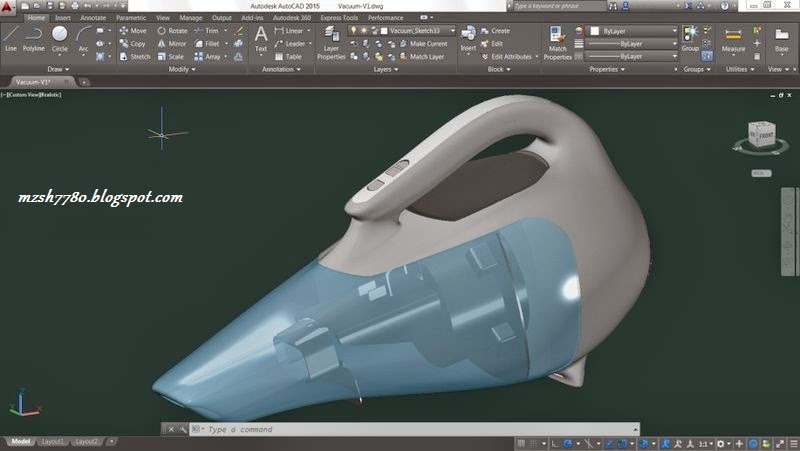Viewport: 800px width, 451px height.
Task: Expand the Block panel
Action: pyautogui.click(x=498, y=69)
